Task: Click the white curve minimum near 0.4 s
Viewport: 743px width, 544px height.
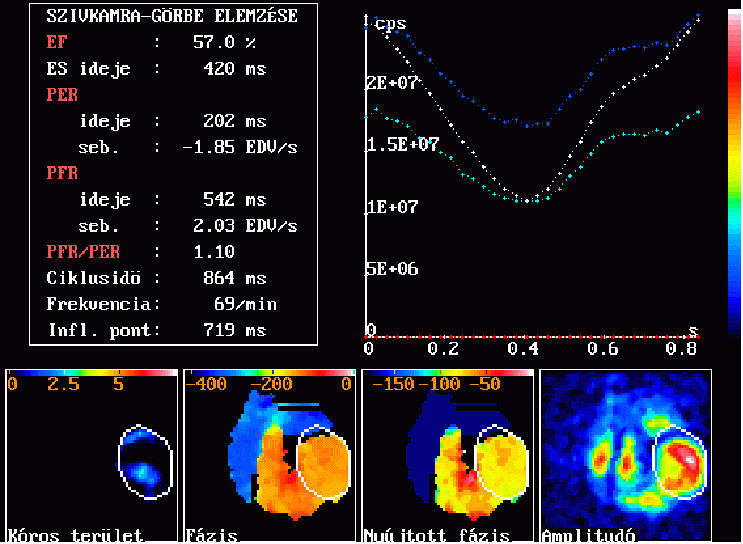Action: pos(526,198)
